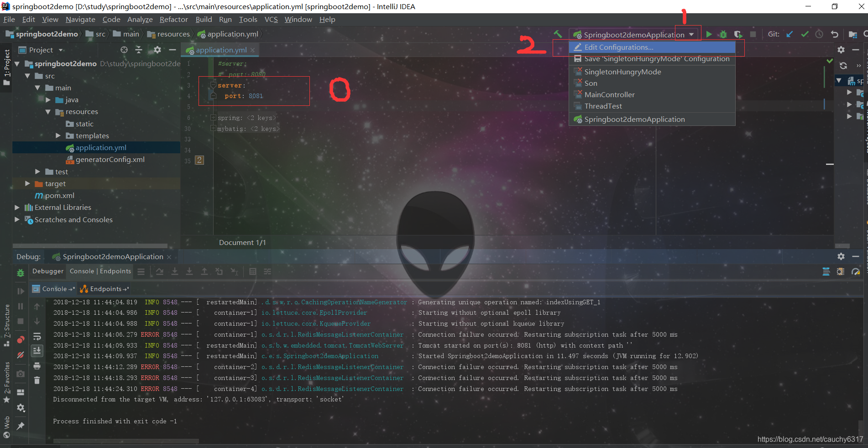Take thread dump with camera icon
Image resolution: width=868 pixels, height=448 pixels.
pyautogui.click(x=21, y=374)
